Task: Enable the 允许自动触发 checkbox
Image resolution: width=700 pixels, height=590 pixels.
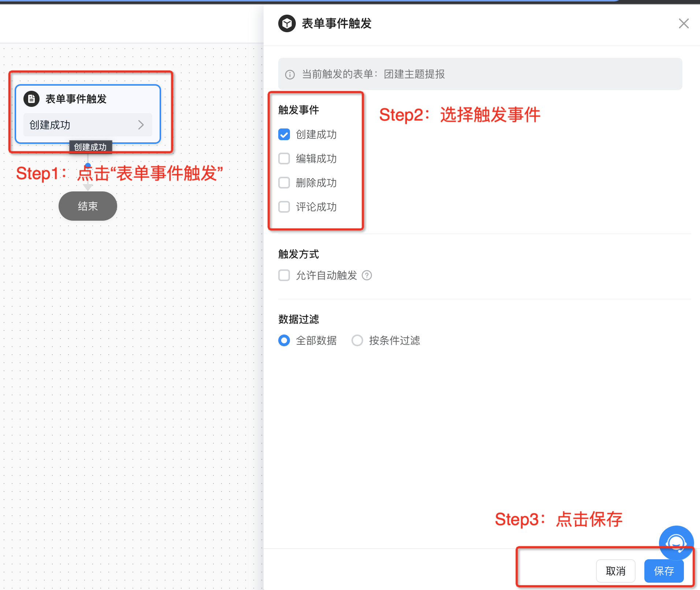Action: click(x=284, y=275)
